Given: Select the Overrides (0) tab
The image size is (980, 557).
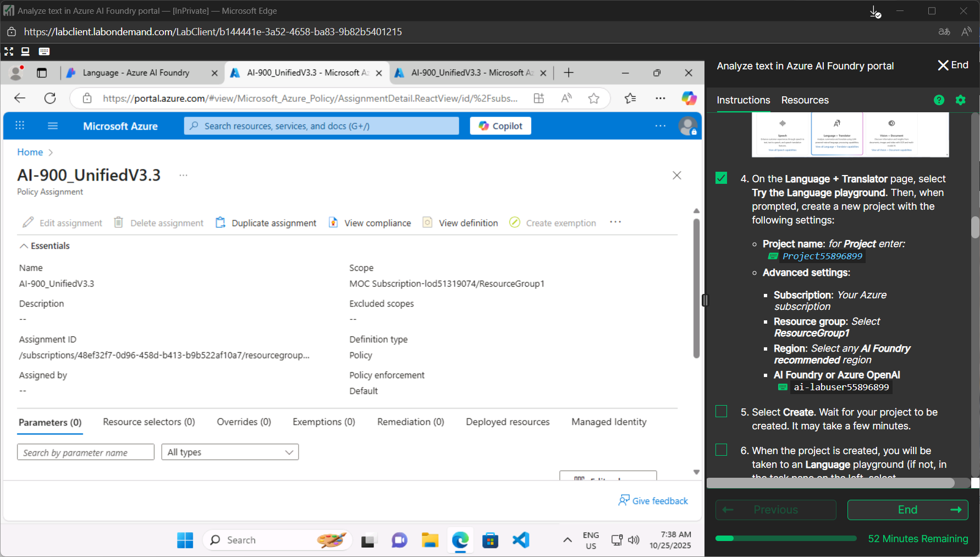Looking at the screenshot, I should click(x=244, y=422).
